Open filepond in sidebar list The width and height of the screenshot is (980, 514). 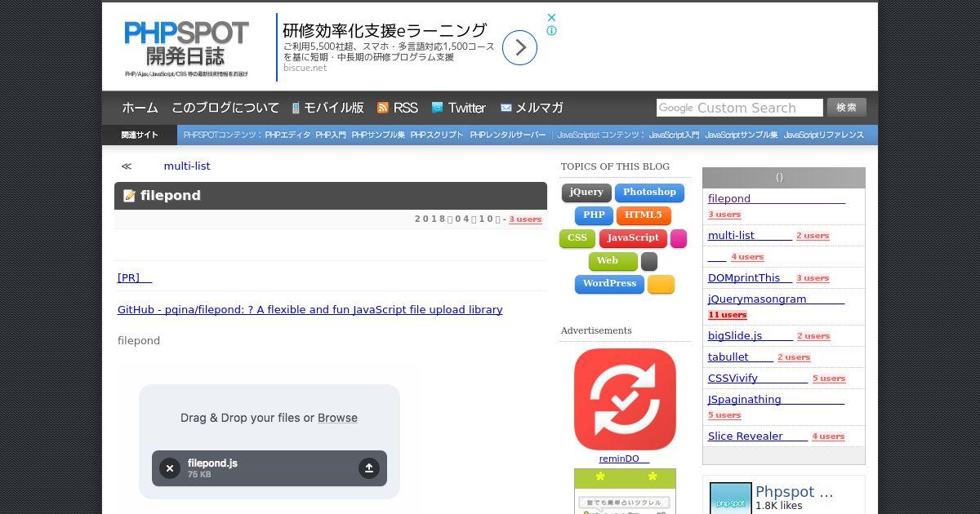[x=777, y=198]
